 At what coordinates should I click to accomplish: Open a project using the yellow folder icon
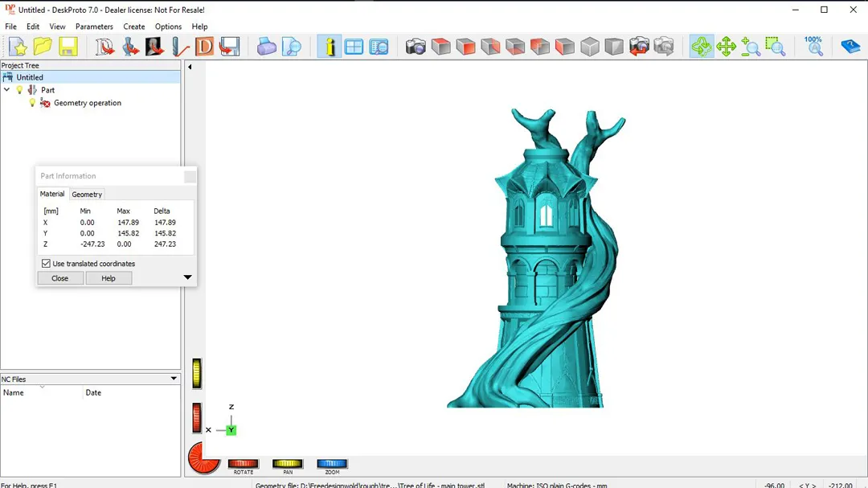pyautogui.click(x=43, y=47)
